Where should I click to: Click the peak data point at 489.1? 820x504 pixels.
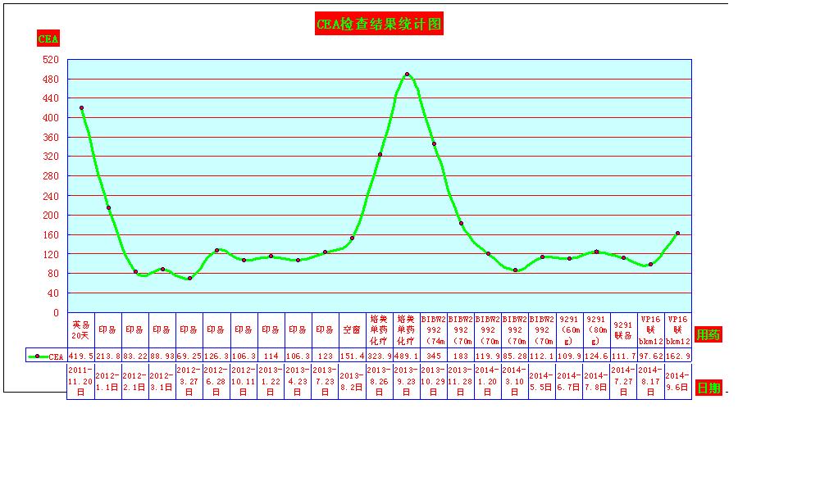(407, 75)
